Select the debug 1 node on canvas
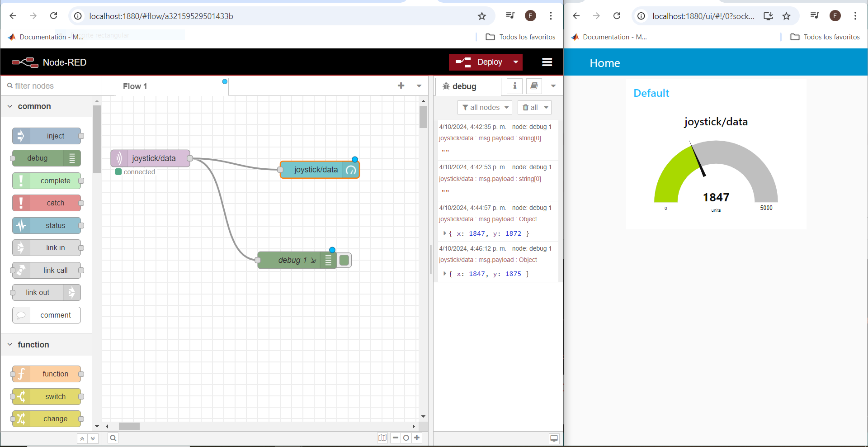Viewport: 868px width, 447px height. tap(297, 260)
